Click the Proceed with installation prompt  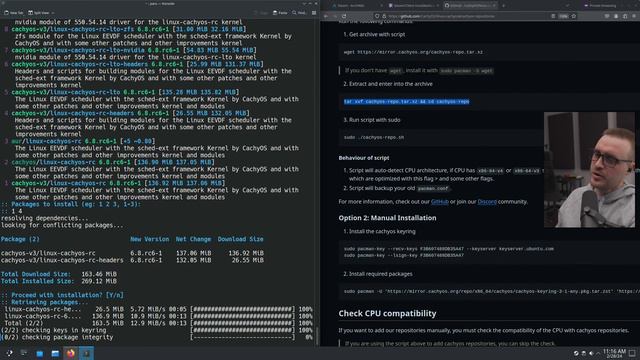62,295
